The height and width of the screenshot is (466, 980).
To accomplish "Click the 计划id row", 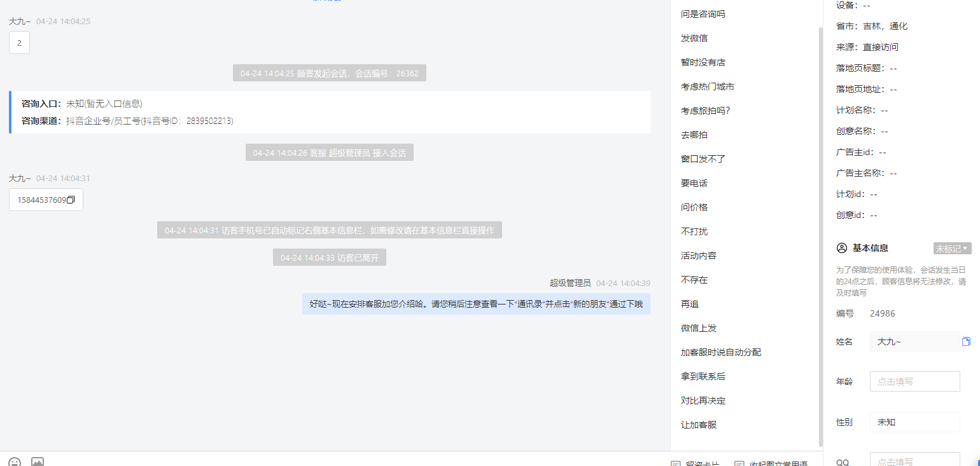I will click(x=857, y=194).
